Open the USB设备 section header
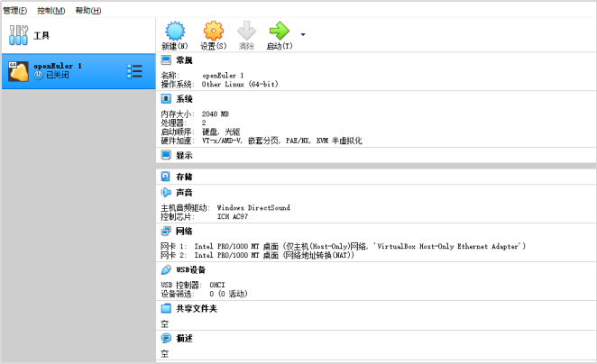Viewport: 597px width, 364px height. click(191, 269)
